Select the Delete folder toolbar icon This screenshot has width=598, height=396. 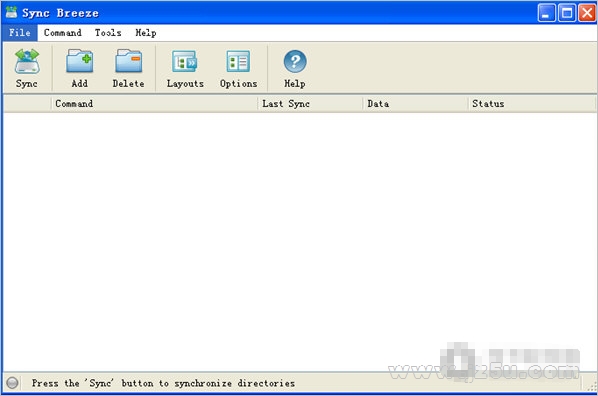coord(129,61)
